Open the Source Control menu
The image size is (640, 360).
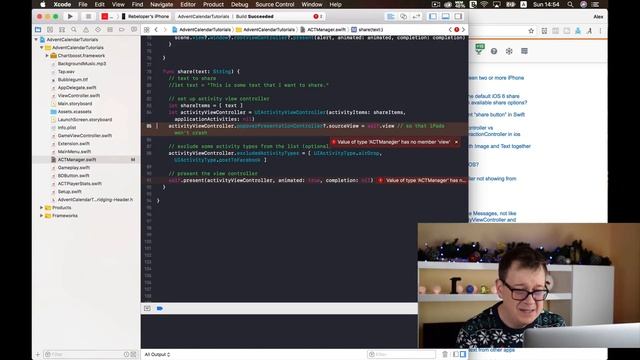point(274,4)
